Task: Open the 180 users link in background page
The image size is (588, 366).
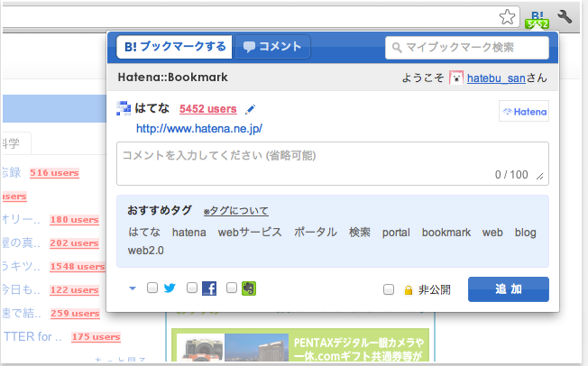Action: point(74,220)
